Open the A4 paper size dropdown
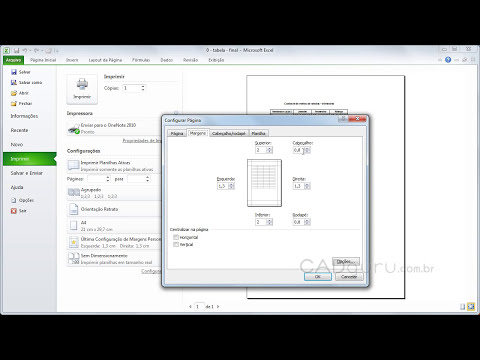This screenshot has height=360, width=480. tap(114, 226)
